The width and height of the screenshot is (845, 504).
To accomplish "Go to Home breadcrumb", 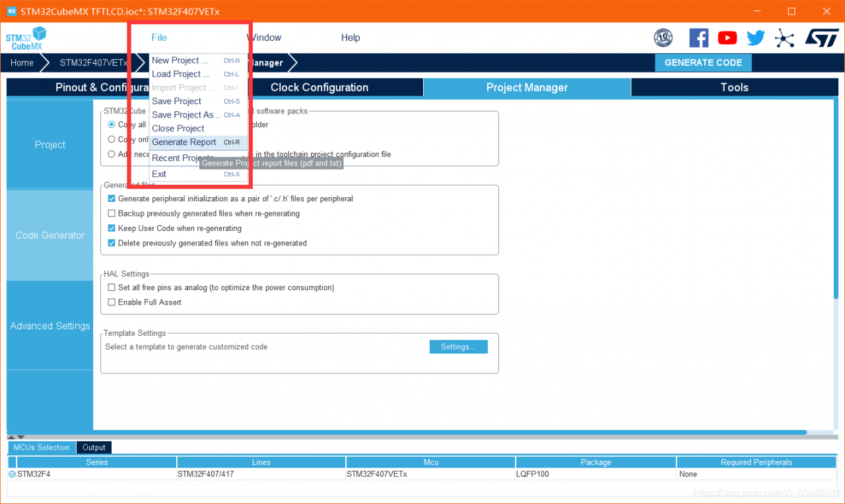I will [x=22, y=63].
